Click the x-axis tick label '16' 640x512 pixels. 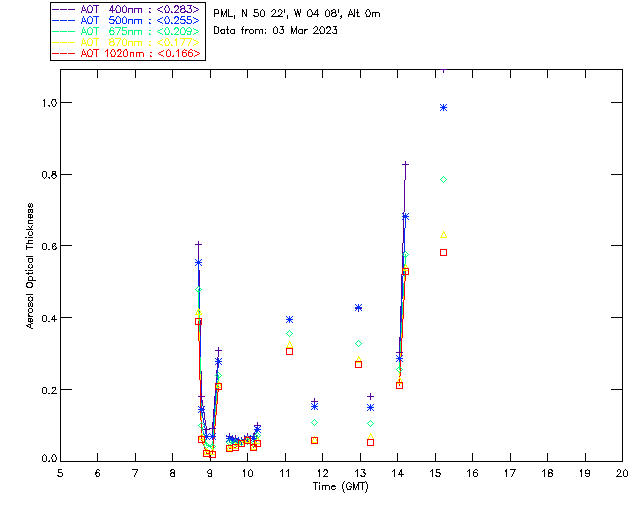point(472,473)
